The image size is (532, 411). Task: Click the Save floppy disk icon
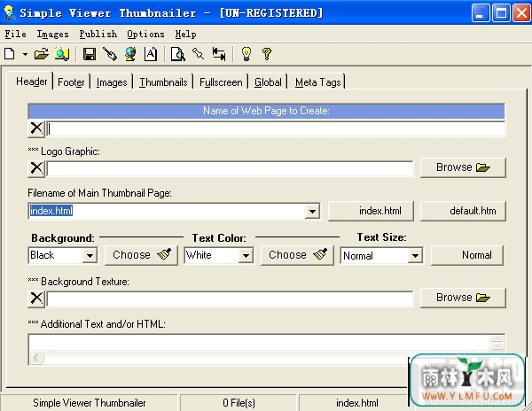click(90, 54)
